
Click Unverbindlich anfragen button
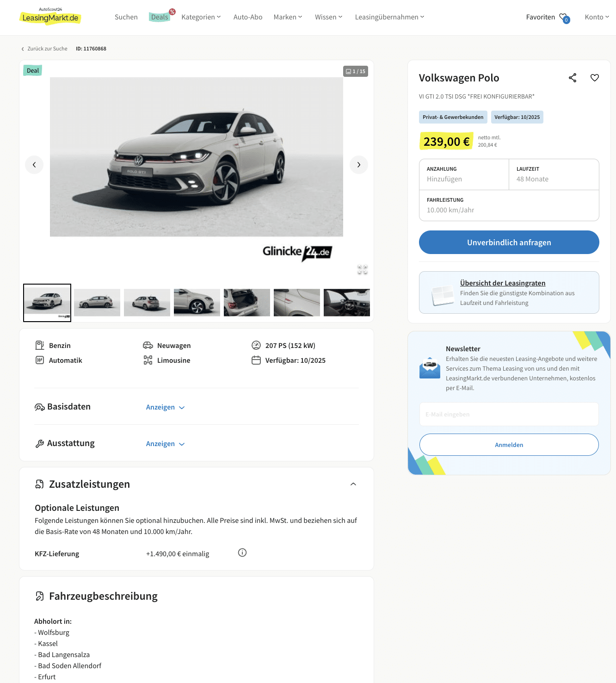click(509, 242)
